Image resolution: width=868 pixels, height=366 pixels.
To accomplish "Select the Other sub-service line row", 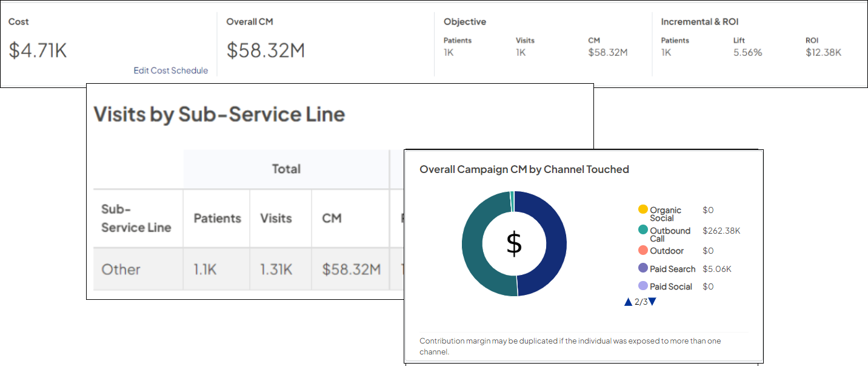I will [x=121, y=269].
